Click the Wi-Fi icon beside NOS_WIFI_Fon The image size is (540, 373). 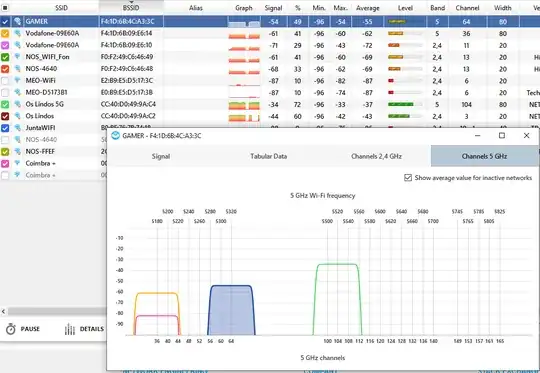[x=17, y=57]
